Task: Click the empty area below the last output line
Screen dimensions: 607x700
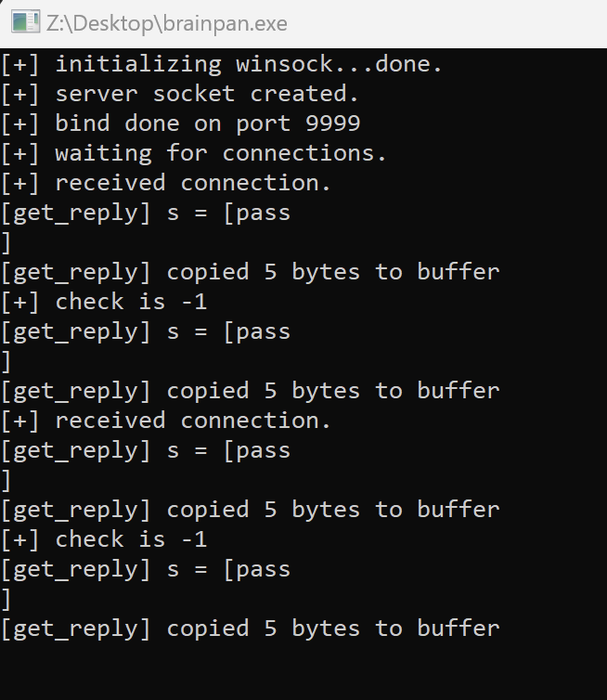Action: coord(303,670)
